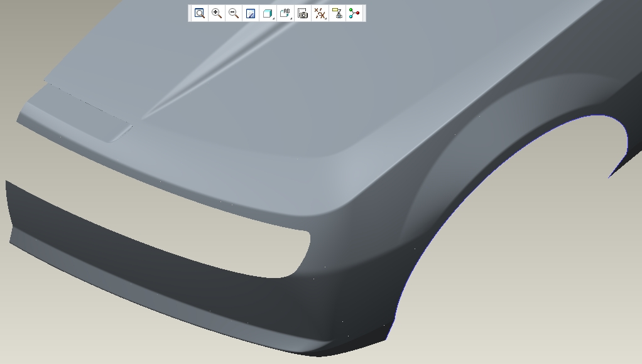Click the Refit view icon
The height and width of the screenshot is (364, 642).
(x=199, y=14)
